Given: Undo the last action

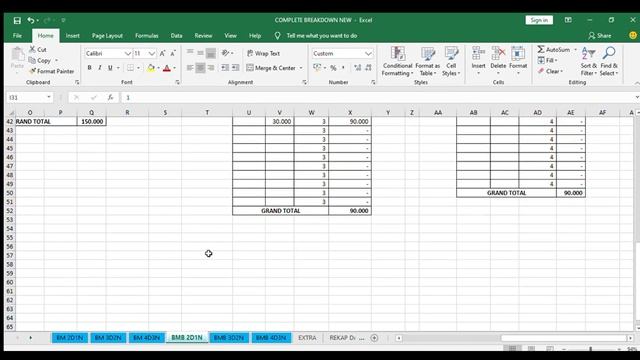Looking at the screenshot, I should tap(31, 20).
